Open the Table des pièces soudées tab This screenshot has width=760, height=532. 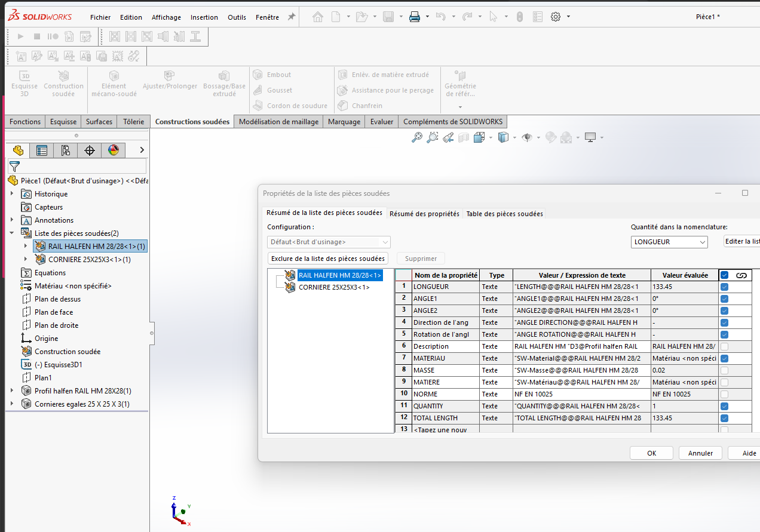pos(504,214)
